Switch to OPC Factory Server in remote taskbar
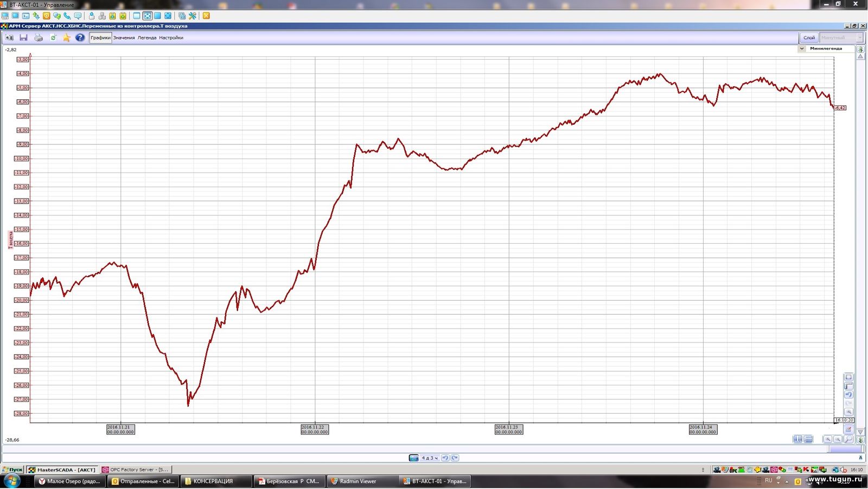The image size is (868, 489). (x=136, y=469)
